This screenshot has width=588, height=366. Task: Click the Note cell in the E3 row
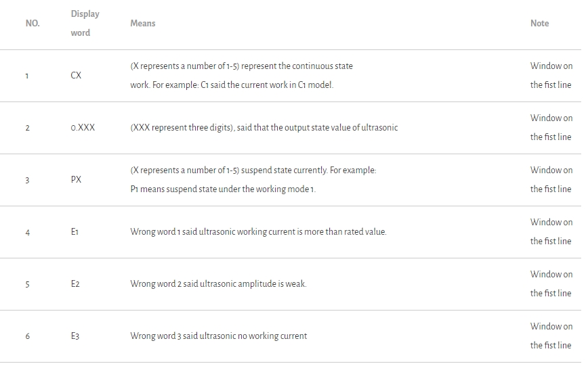[x=551, y=336]
